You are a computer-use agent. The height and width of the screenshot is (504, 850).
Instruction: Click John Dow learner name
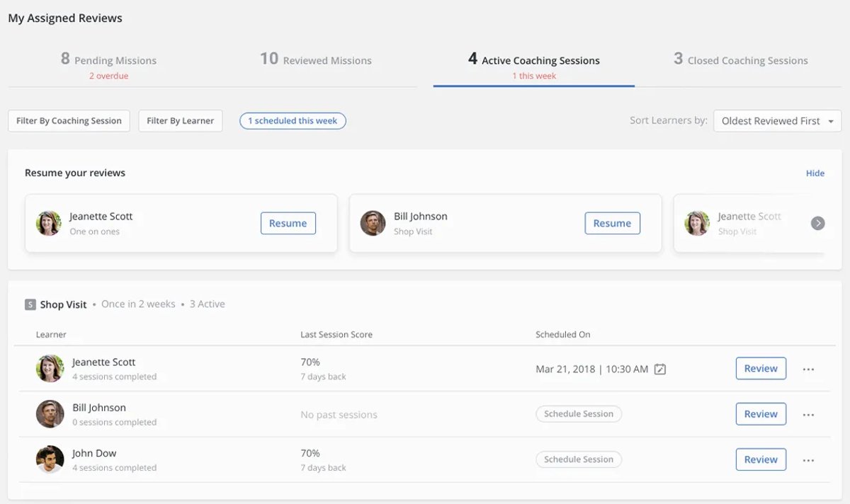click(94, 453)
